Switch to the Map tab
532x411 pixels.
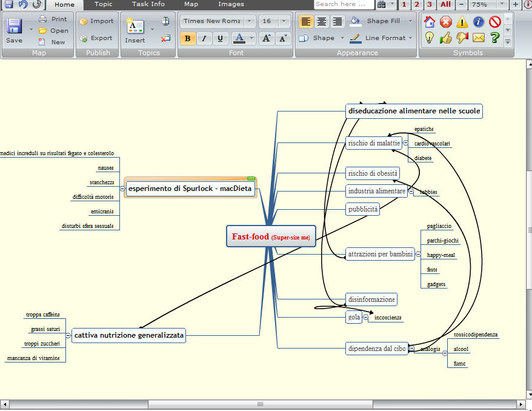(x=191, y=4)
